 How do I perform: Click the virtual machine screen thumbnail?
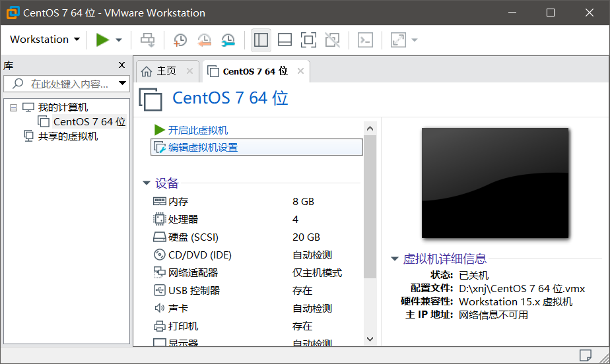click(495, 183)
